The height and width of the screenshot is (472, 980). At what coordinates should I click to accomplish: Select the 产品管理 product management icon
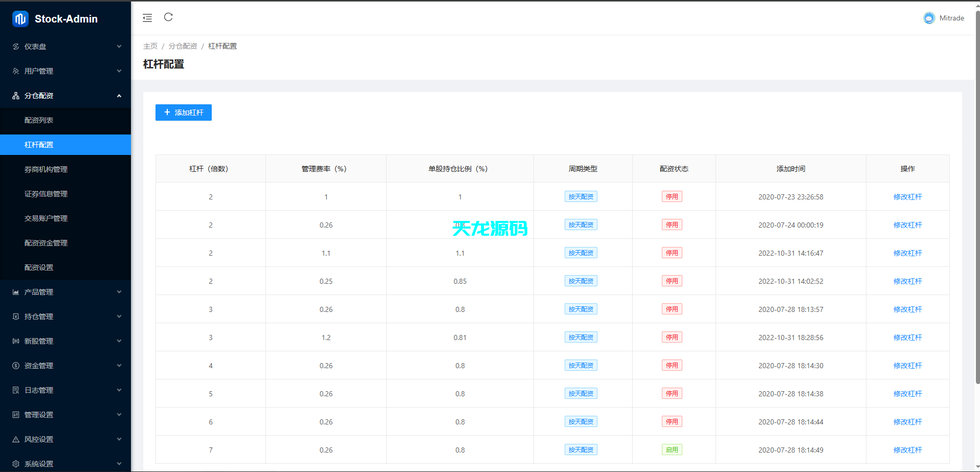coord(15,292)
